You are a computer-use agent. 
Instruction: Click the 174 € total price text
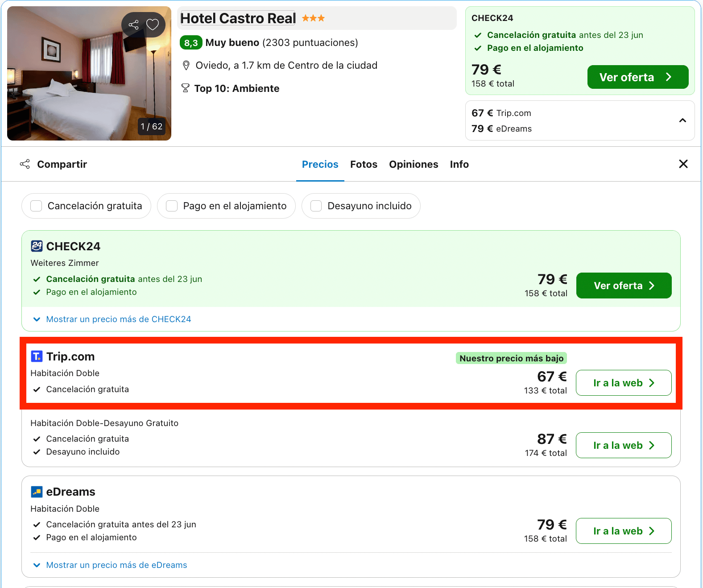[546, 453]
